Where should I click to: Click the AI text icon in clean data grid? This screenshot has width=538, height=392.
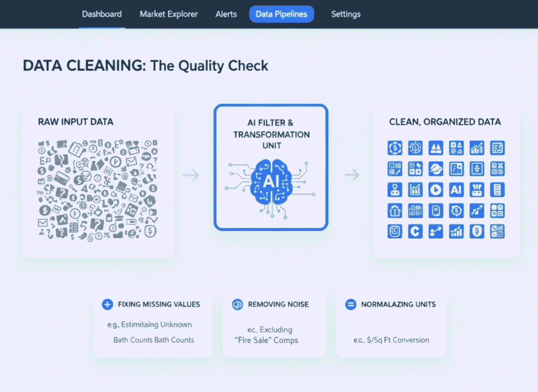click(x=456, y=189)
